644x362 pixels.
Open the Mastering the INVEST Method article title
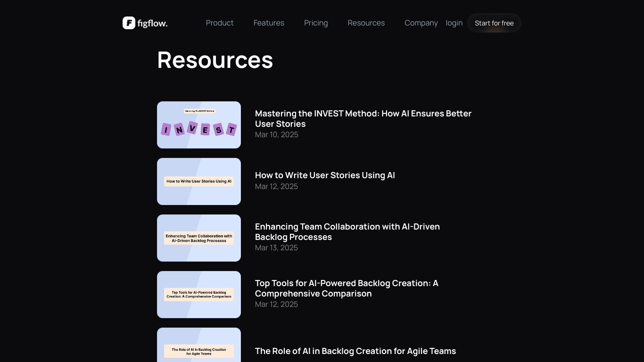point(363,118)
